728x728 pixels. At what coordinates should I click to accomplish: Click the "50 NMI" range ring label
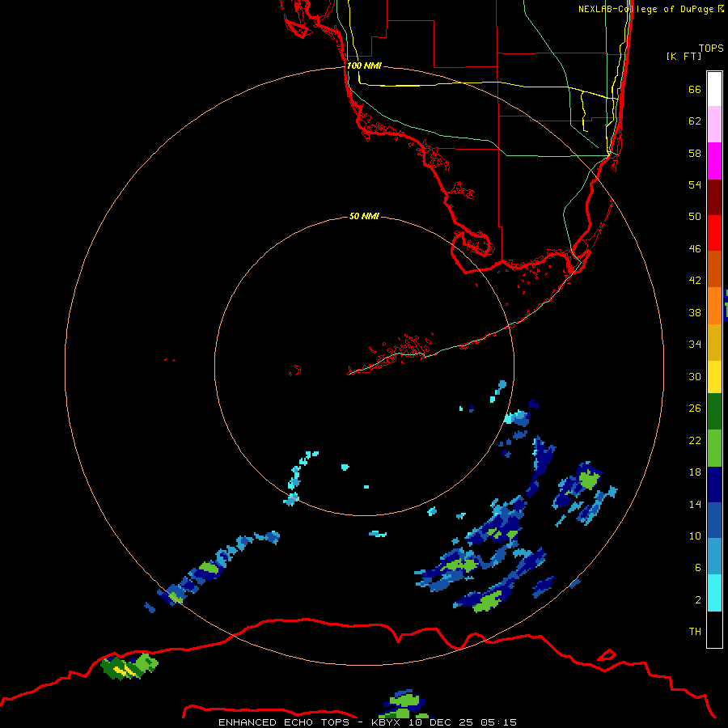pyautogui.click(x=364, y=216)
